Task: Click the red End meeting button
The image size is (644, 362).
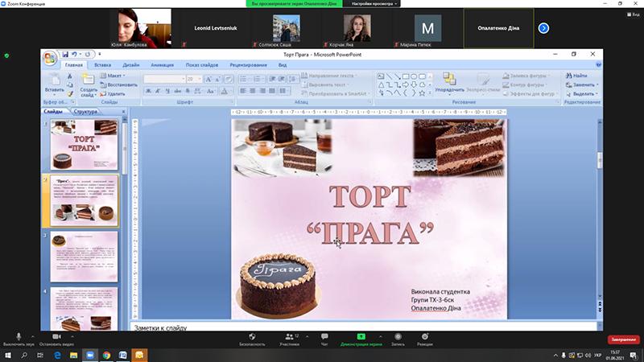Action: pyautogui.click(x=623, y=339)
